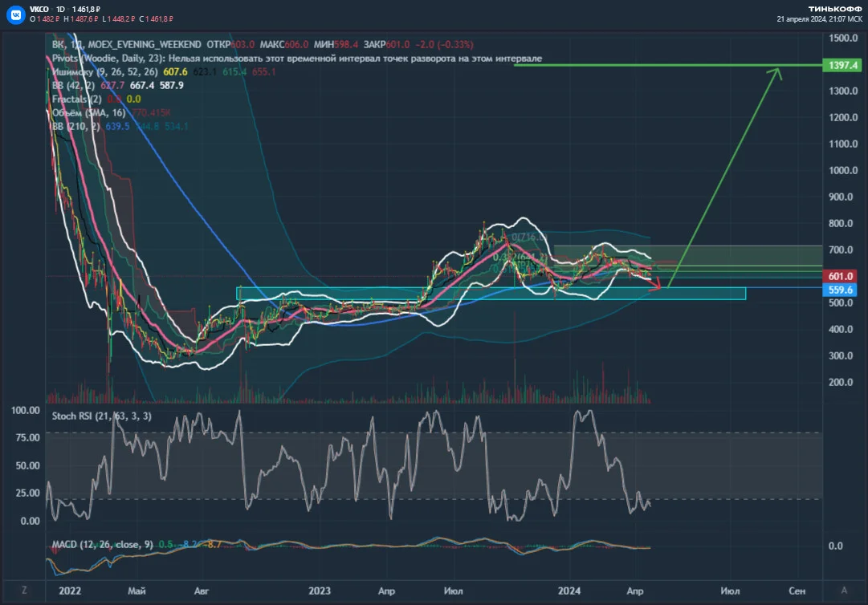868x605 pixels.
Task: Click the MACD (12, 26, close, 9) label
Action: [103, 544]
